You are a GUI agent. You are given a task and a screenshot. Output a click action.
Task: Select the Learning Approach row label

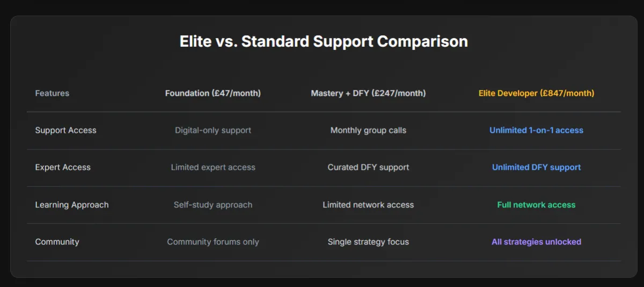[72, 205]
